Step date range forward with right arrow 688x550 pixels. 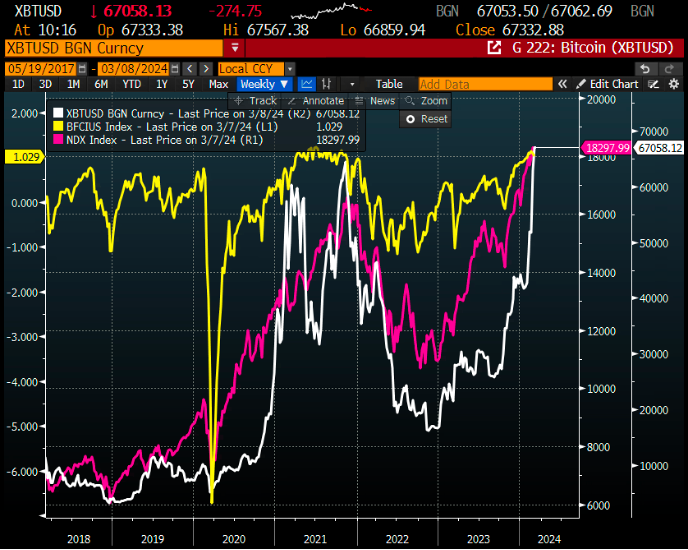[x=206, y=69]
